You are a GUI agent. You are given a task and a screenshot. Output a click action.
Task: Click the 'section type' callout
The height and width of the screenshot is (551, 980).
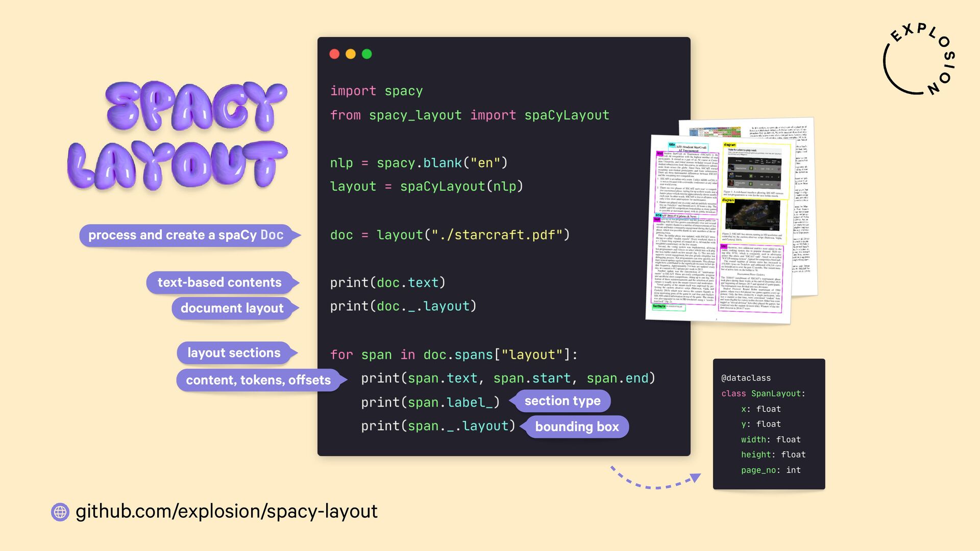pos(562,401)
